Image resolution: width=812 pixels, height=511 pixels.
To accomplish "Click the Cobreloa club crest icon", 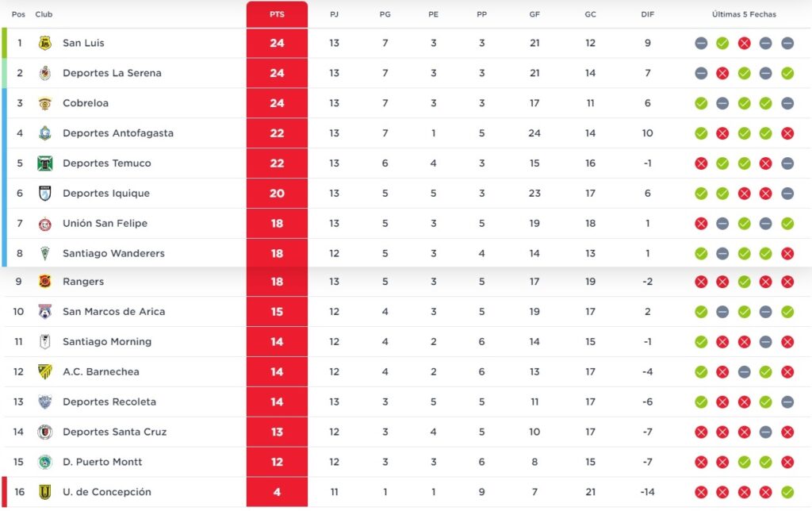I will 44,103.
